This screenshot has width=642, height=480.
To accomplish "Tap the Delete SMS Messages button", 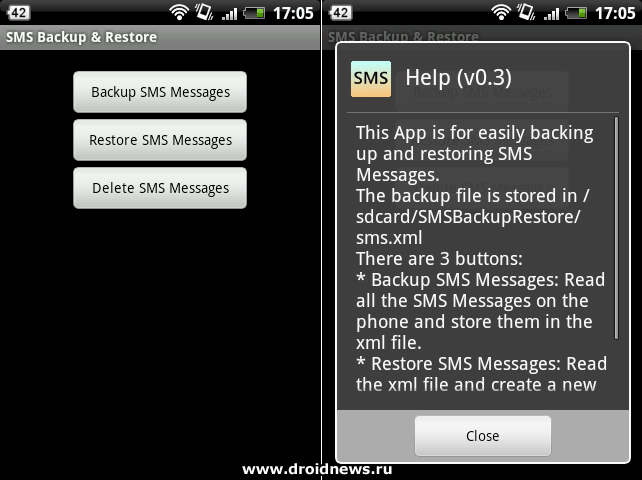I will pyautogui.click(x=160, y=188).
